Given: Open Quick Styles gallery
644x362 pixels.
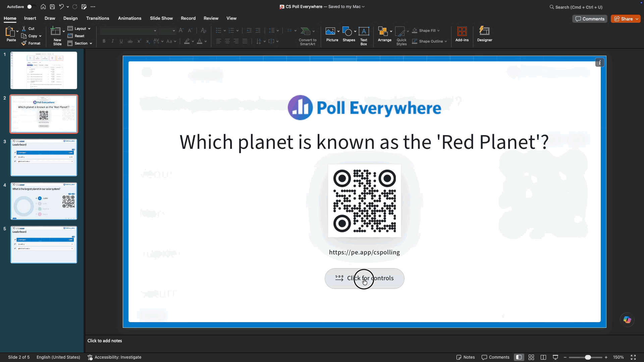Looking at the screenshot, I should [401, 36].
